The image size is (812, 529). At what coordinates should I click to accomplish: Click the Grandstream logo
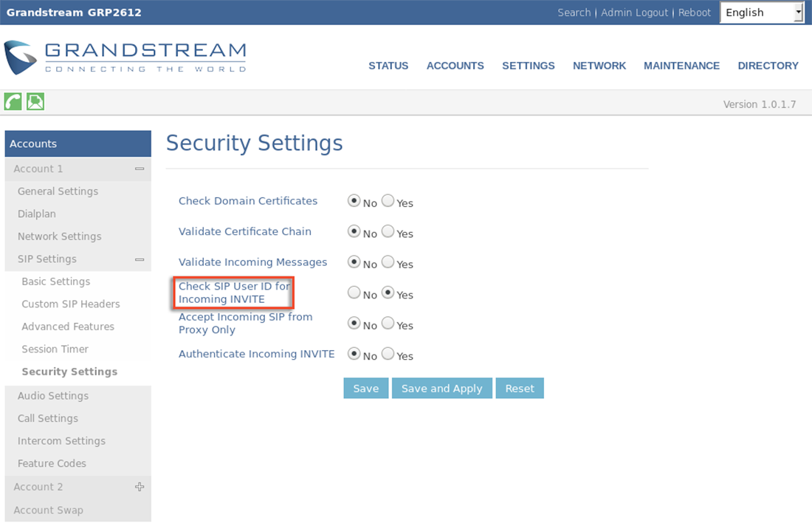pos(125,58)
